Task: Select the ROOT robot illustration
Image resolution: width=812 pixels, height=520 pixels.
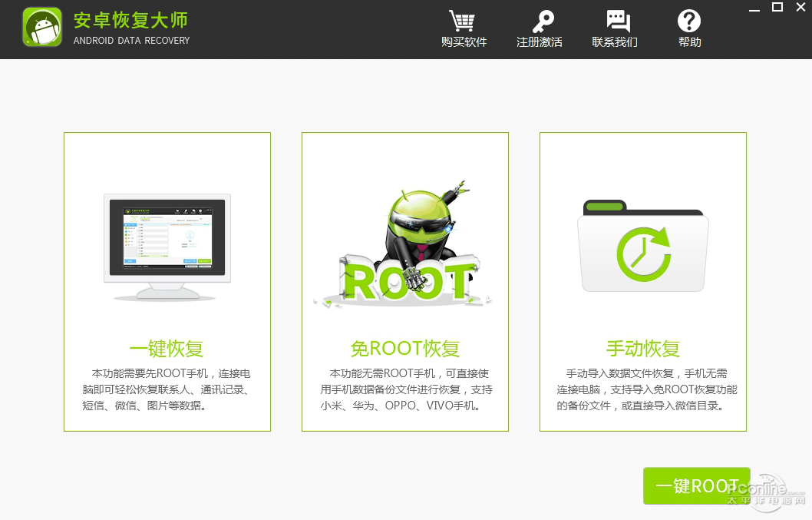Action: [404, 243]
